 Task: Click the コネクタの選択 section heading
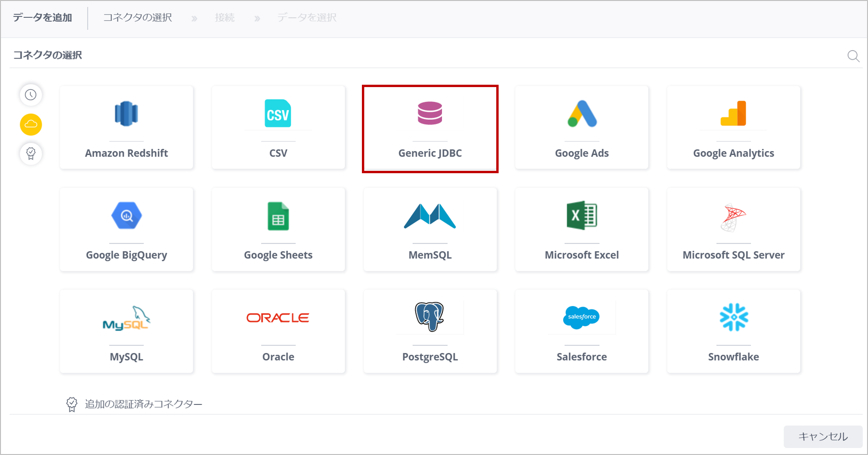[x=47, y=55]
